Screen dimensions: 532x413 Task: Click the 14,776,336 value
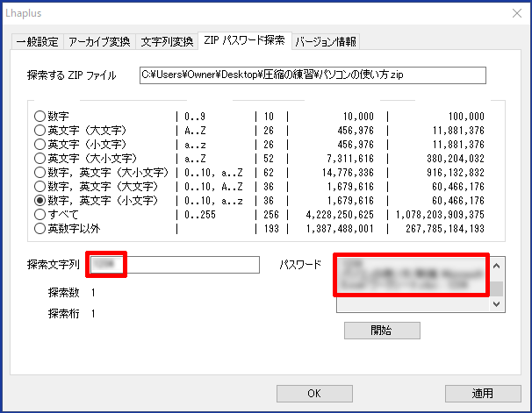348,173
